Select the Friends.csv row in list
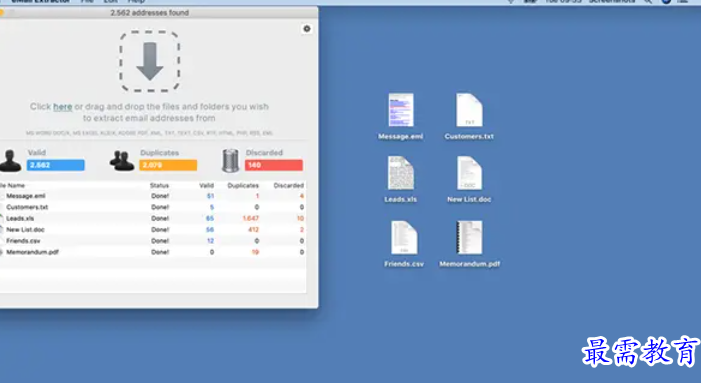The image size is (706, 383). pos(153,241)
